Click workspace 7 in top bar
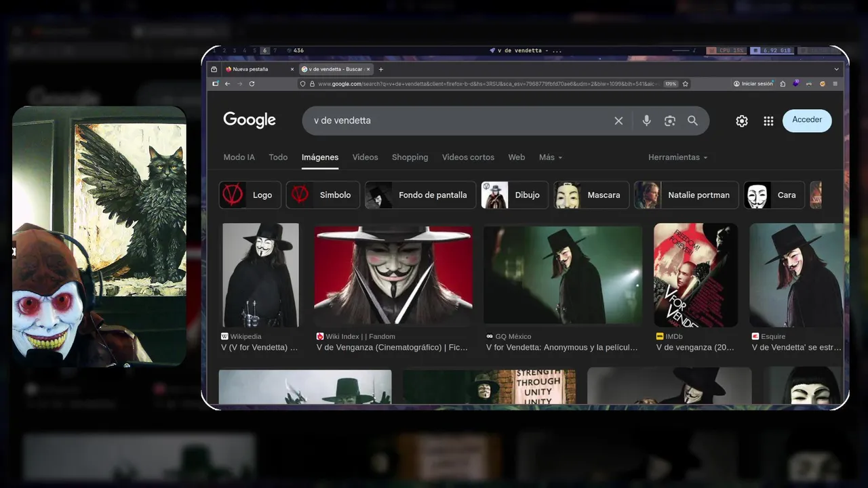Image resolution: width=868 pixels, height=488 pixels. point(275,51)
